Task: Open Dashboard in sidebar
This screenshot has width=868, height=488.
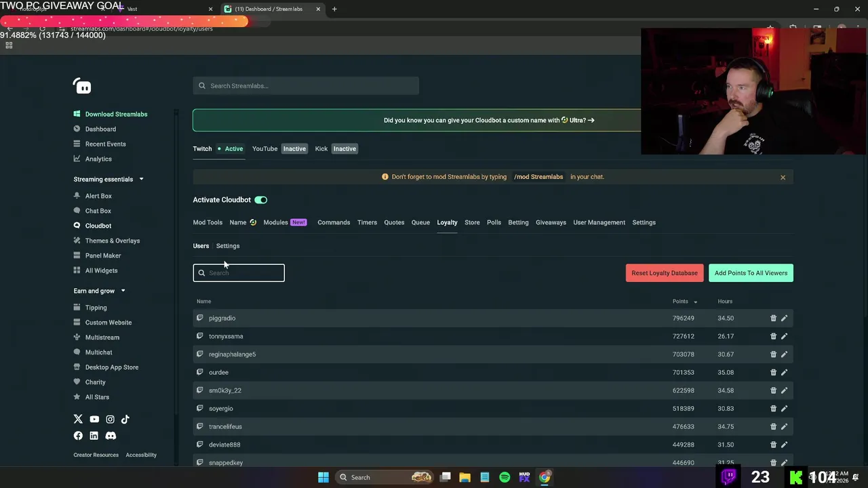Action: [x=100, y=129]
